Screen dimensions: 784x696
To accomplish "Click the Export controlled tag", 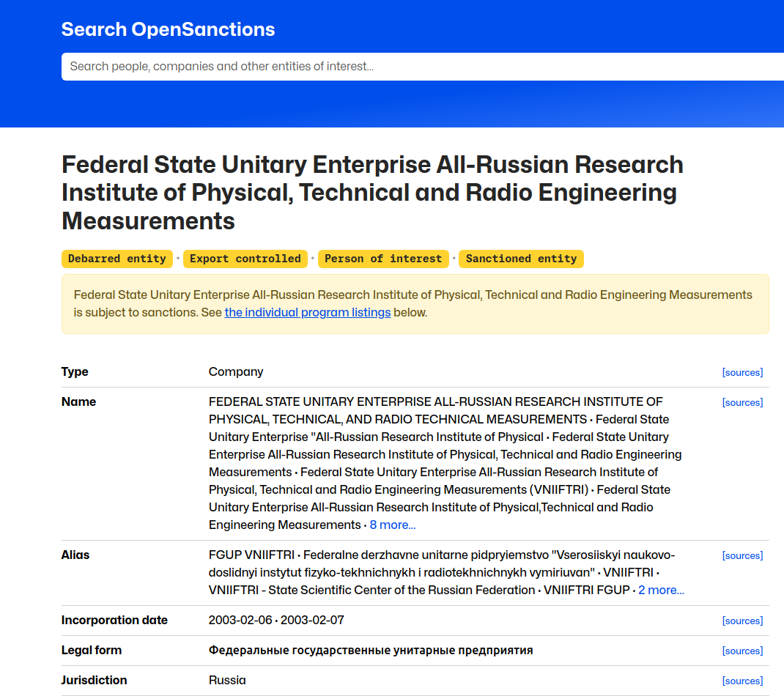I will 245,259.
